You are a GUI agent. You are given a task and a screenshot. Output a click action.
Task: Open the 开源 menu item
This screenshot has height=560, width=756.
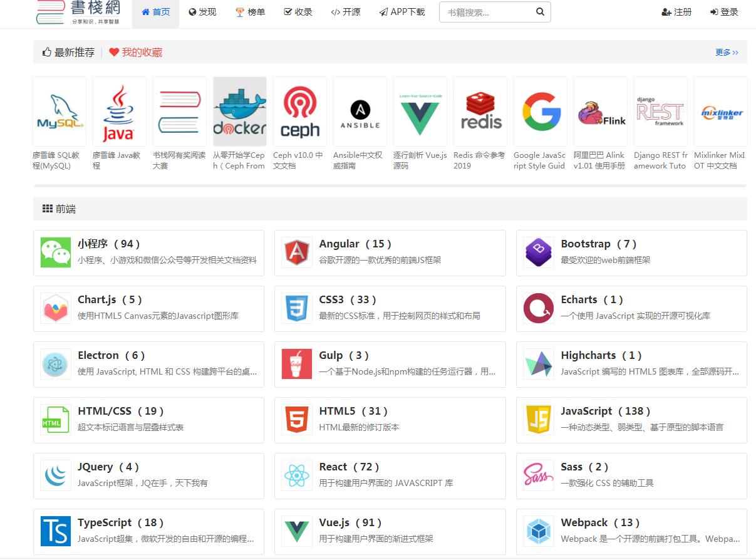click(x=345, y=12)
